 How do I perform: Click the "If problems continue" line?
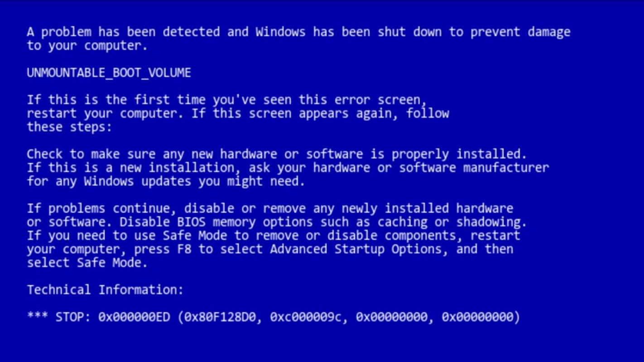coord(270,209)
